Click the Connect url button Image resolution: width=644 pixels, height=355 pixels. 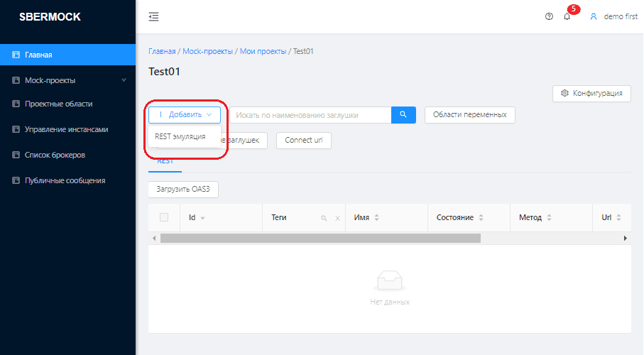[x=303, y=140]
